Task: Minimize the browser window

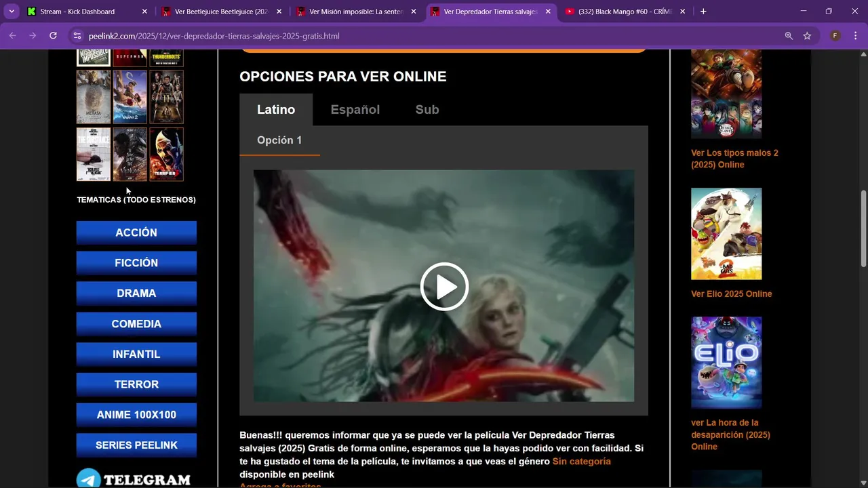Action: pyautogui.click(x=803, y=12)
